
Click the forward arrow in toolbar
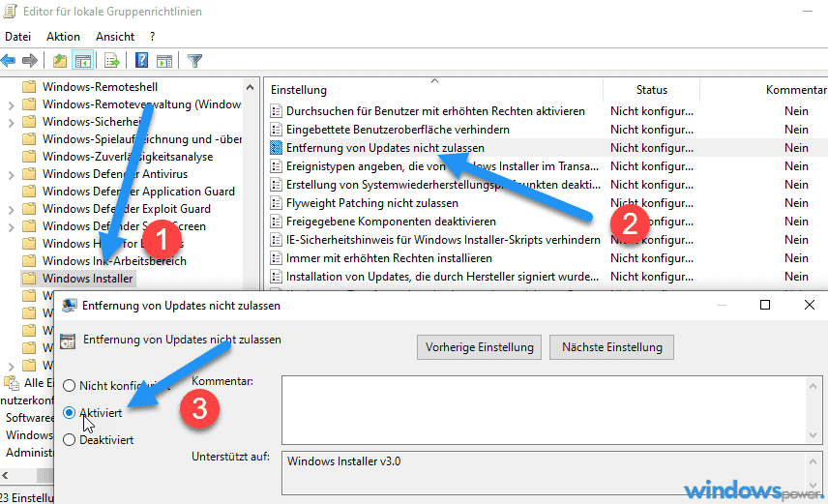(x=30, y=61)
